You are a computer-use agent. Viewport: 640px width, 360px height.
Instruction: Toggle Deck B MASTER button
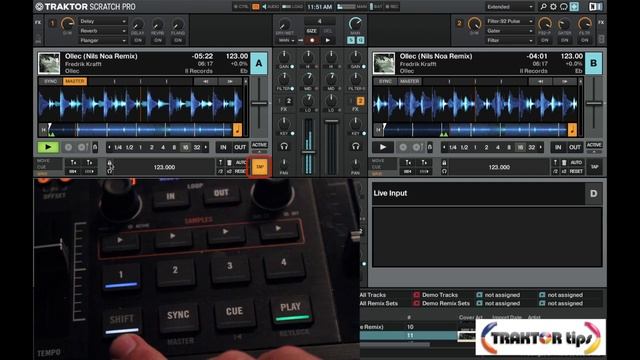click(409, 81)
